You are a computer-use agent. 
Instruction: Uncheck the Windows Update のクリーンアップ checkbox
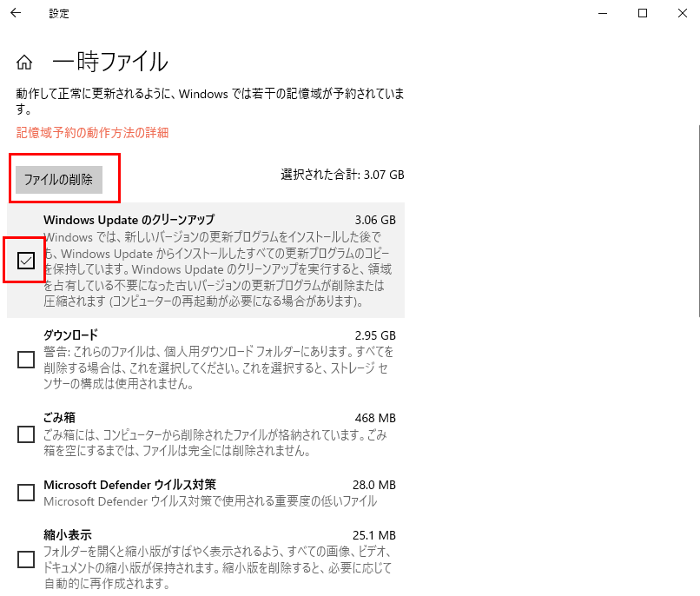pos(24,260)
